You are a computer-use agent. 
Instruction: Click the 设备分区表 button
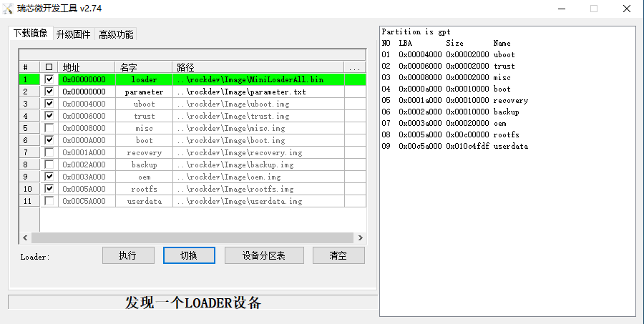click(x=264, y=255)
